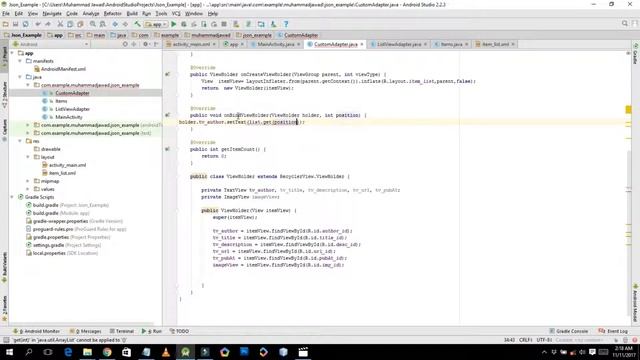Open VLC from the taskbar

pyautogui.click(x=166, y=352)
